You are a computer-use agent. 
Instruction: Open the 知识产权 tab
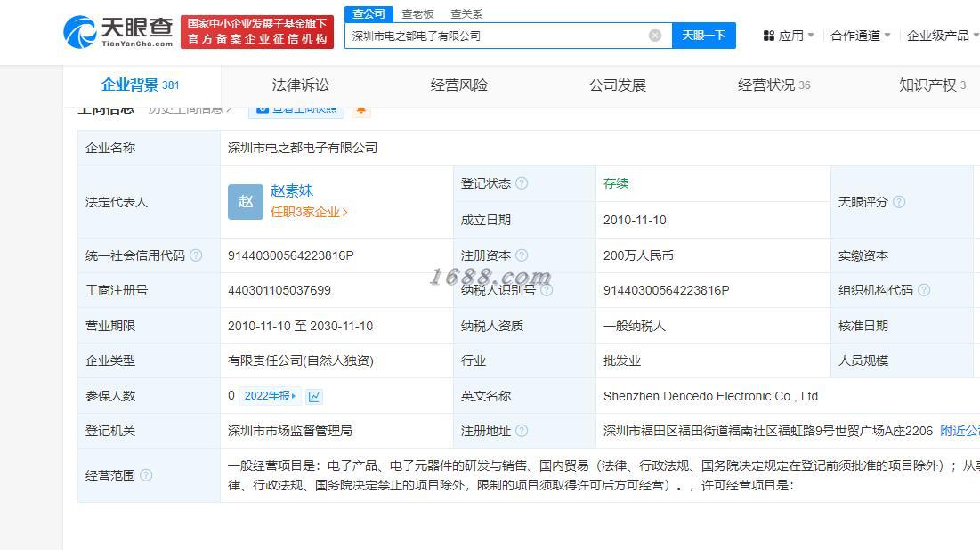point(932,85)
